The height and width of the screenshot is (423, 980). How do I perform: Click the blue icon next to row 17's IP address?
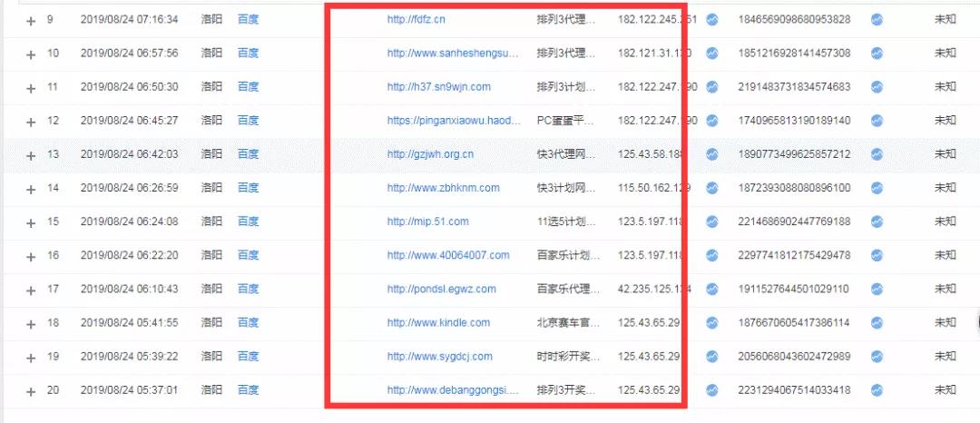pos(712,289)
